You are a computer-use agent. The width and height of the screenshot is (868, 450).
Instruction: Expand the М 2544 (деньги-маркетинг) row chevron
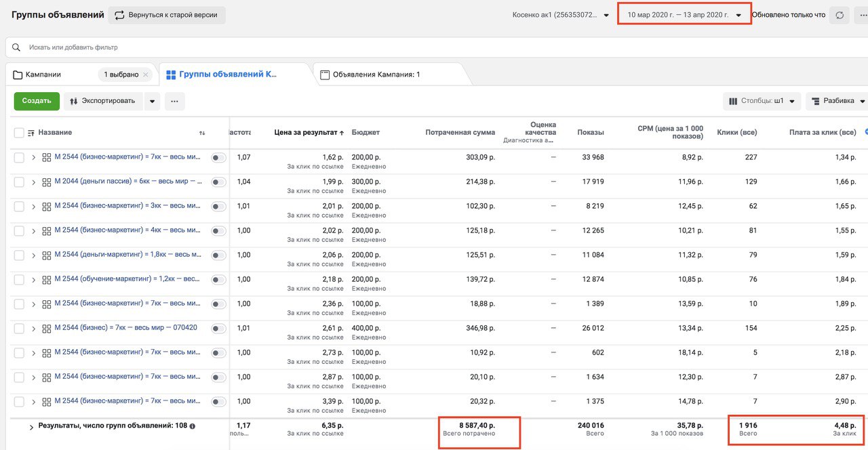click(33, 255)
